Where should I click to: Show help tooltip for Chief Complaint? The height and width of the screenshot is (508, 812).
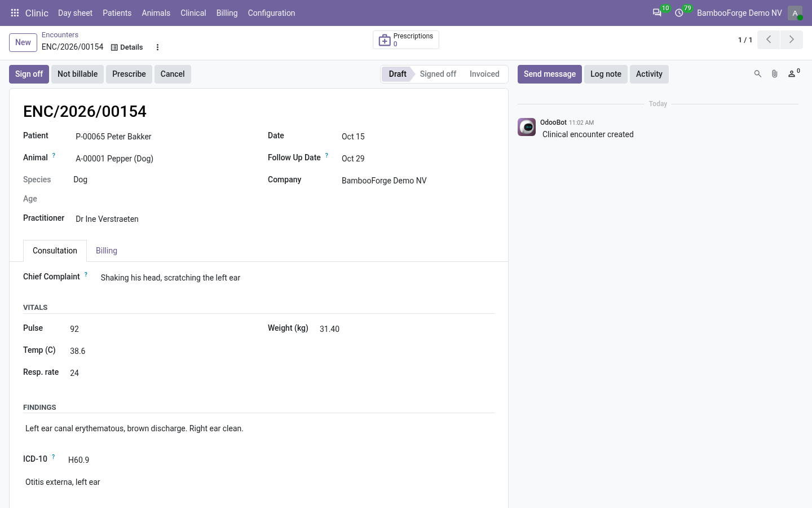click(86, 274)
